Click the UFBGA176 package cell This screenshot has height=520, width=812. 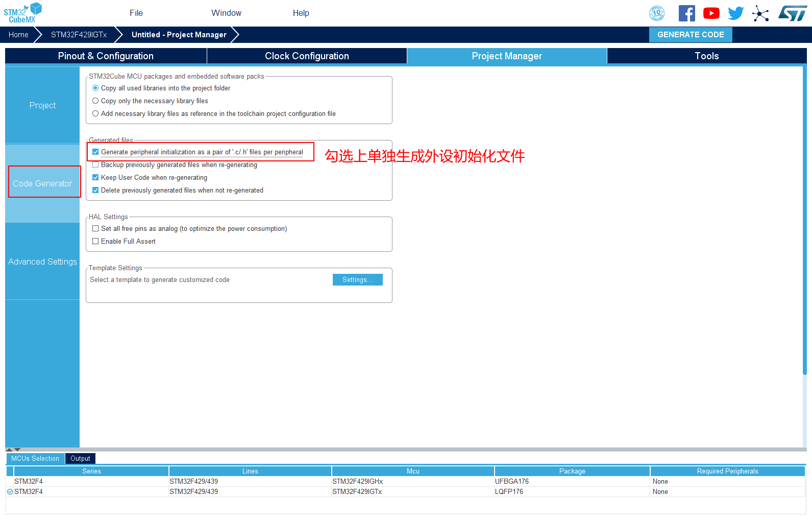[x=572, y=481]
